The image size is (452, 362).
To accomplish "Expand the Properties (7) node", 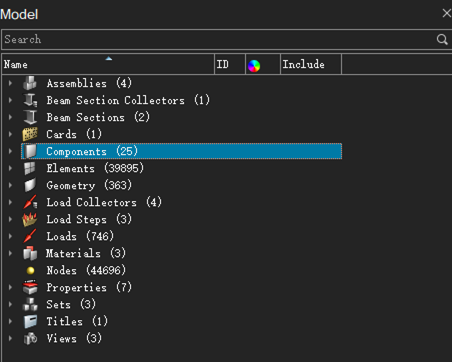I will pos(10,287).
